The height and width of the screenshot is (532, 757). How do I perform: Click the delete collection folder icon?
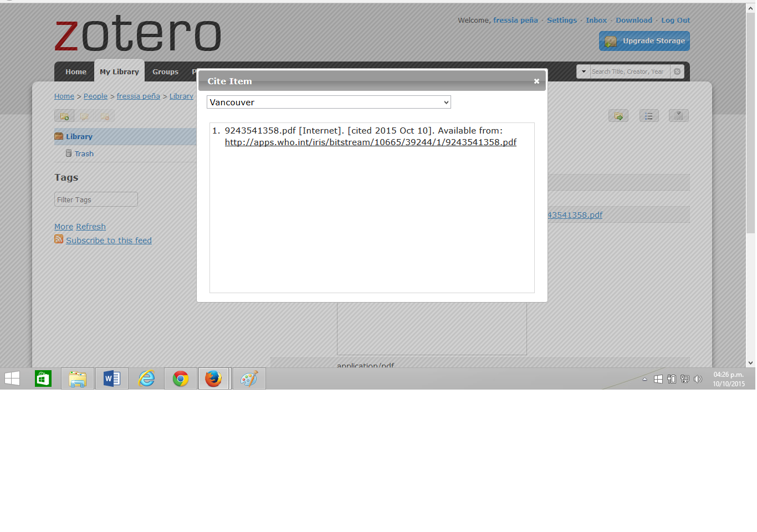pos(105,116)
